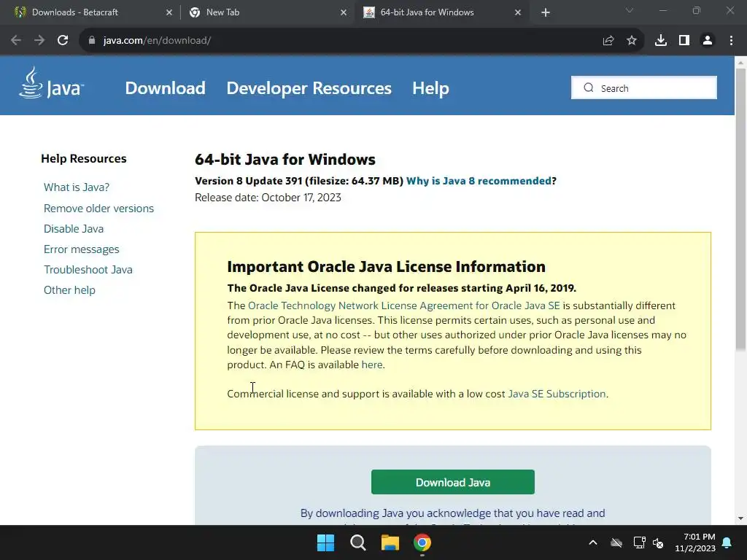Screen dimensions: 747x560
Task: Open File Explorer from taskbar
Action: [x=390, y=542]
